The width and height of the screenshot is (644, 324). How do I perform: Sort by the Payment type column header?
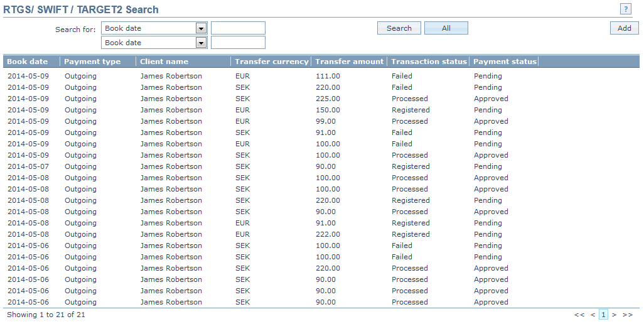tap(92, 62)
